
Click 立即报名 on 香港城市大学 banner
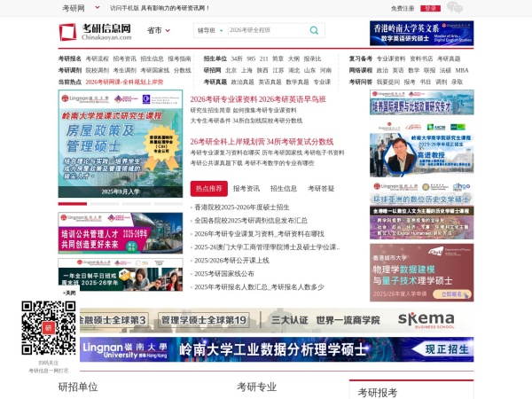452,294
